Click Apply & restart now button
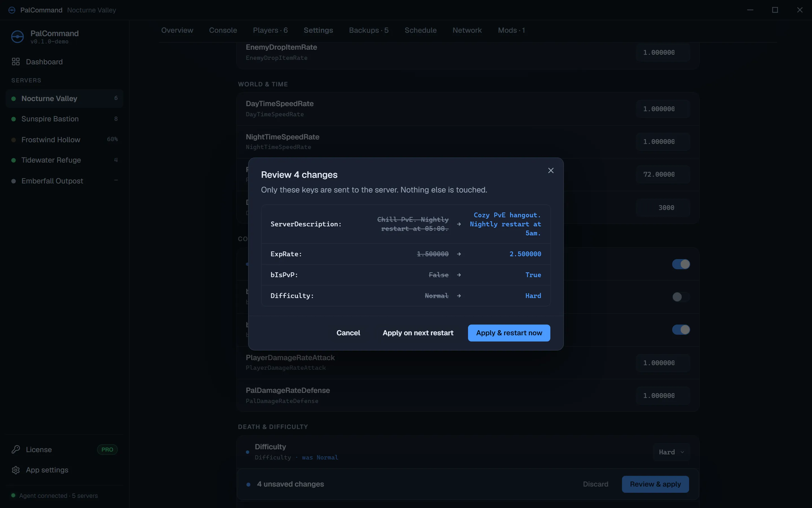 click(x=509, y=333)
